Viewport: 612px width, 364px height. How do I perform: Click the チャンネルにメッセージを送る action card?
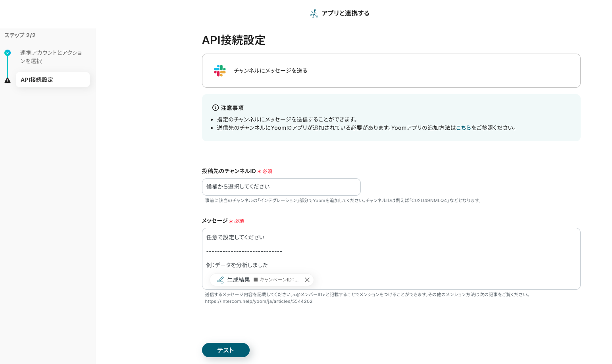tap(391, 71)
